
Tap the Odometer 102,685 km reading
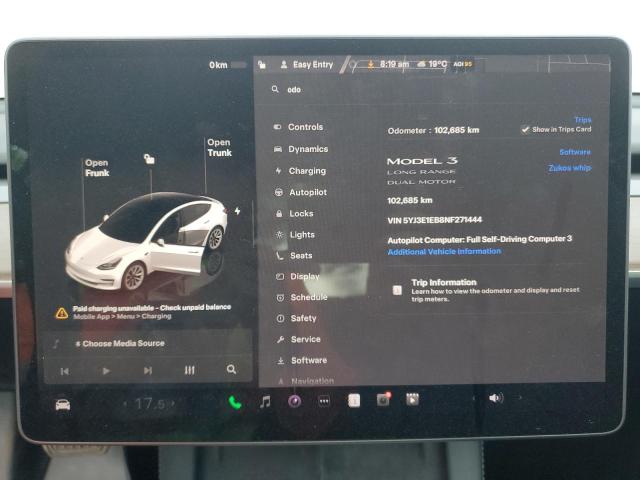(x=433, y=131)
